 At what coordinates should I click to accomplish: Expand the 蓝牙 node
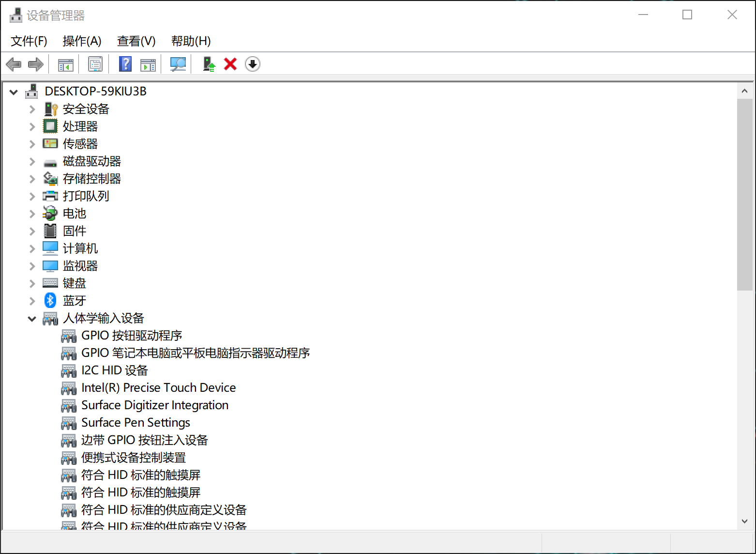click(x=32, y=301)
